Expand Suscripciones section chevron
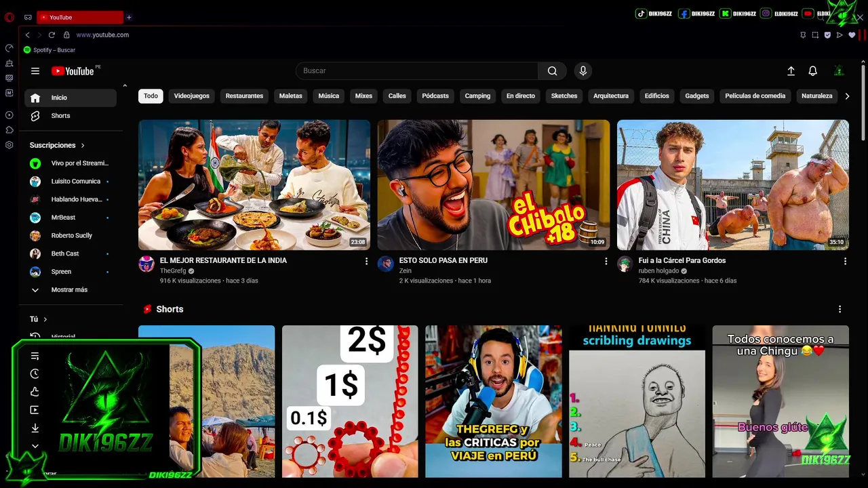This screenshot has width=868, height=488. pyautogui.click(x=83, y=145)
